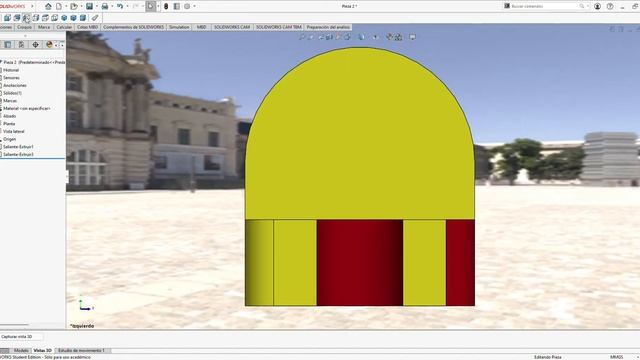This screenshot has height=360, width=640.
Task: Select Anotaciones in the feature tree
Action: click(x=15, y=85)
